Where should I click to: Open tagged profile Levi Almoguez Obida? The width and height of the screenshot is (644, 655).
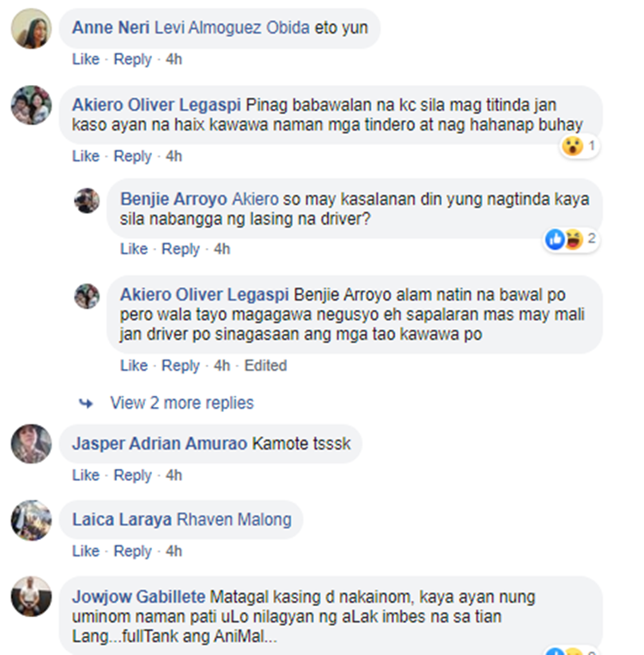(x=232, y=28)
